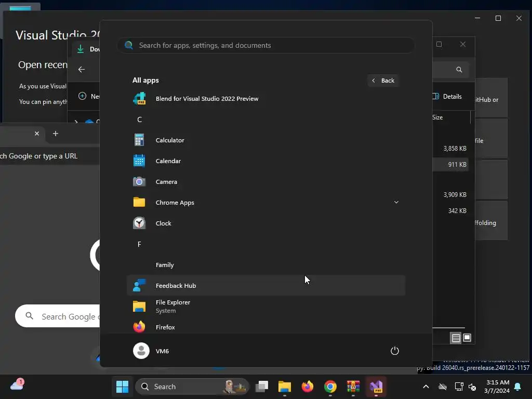
Task: Open the notification bell
Action: click(x=518, y=387)
